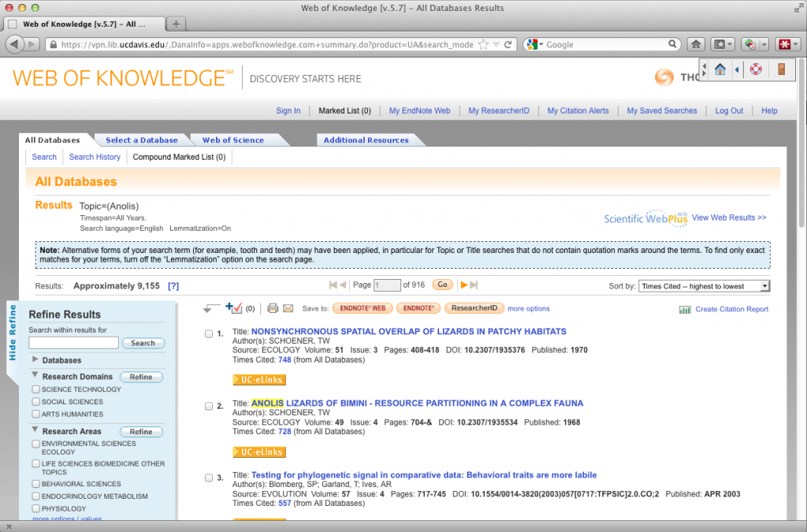Click the Create Citation Report chart icon

point(685,309)
